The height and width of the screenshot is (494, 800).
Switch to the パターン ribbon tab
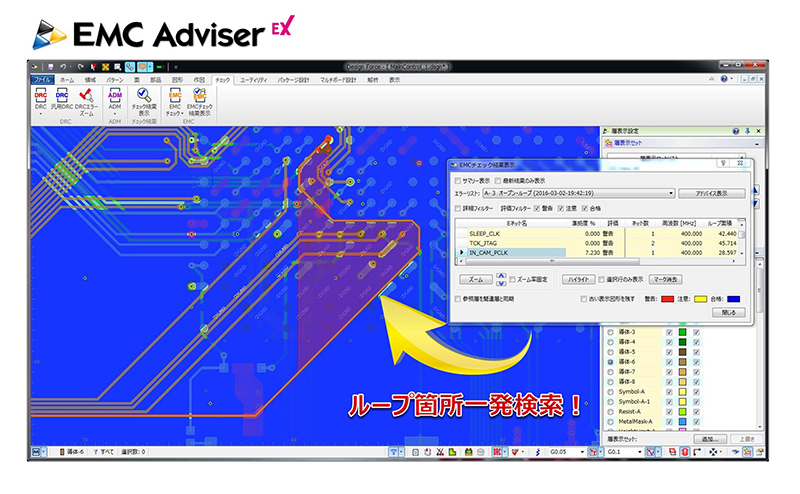(x=115, y=80)
